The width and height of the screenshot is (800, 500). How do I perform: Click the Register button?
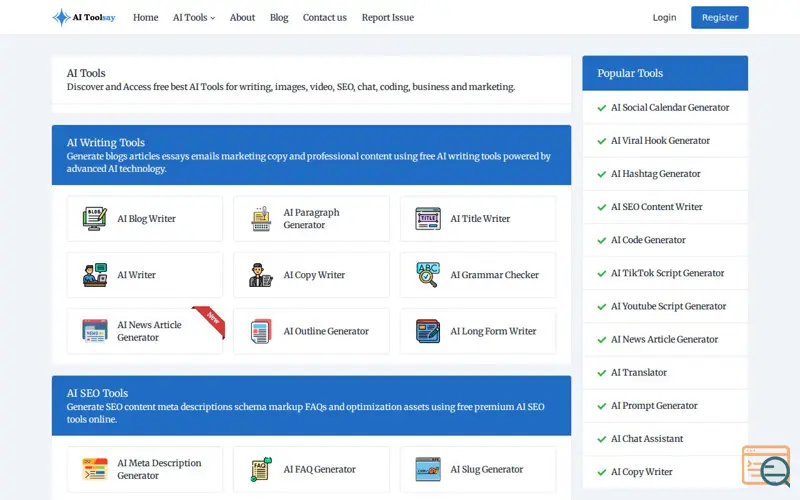coord(720,17)
